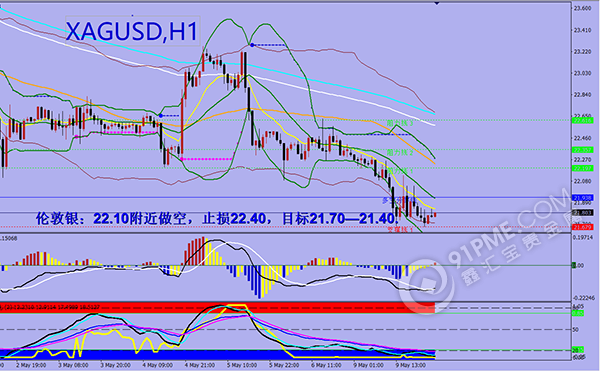Click the 4 May 21:00 time label
Screen dimensions: 600x371
click(x=199, y=365)
